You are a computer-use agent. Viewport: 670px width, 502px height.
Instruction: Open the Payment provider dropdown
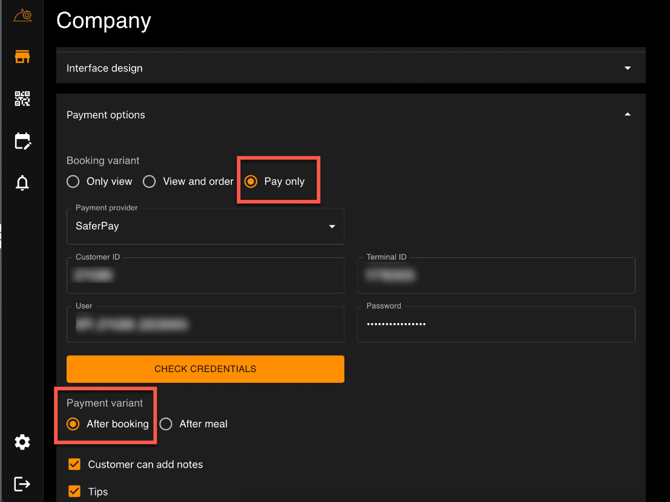(205, 227)
